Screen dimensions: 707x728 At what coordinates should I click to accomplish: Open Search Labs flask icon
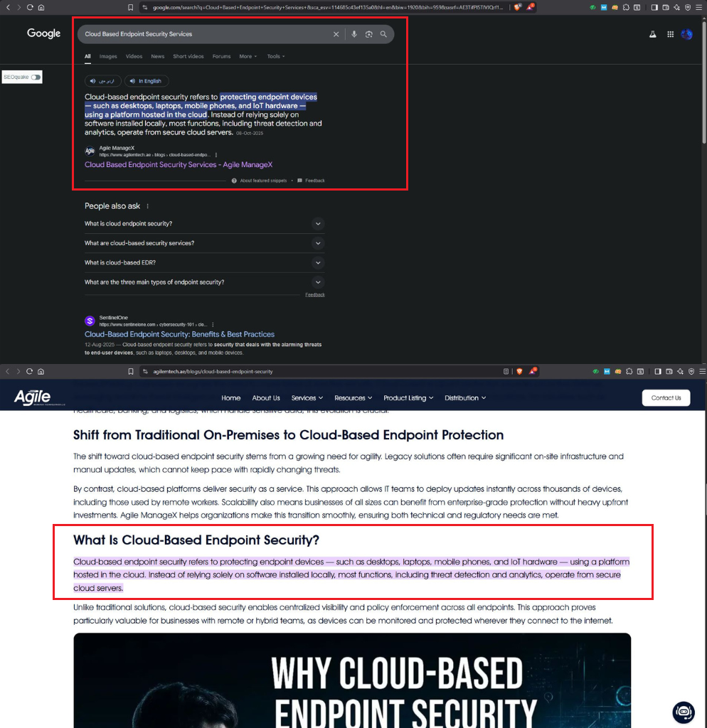point(652,34)
